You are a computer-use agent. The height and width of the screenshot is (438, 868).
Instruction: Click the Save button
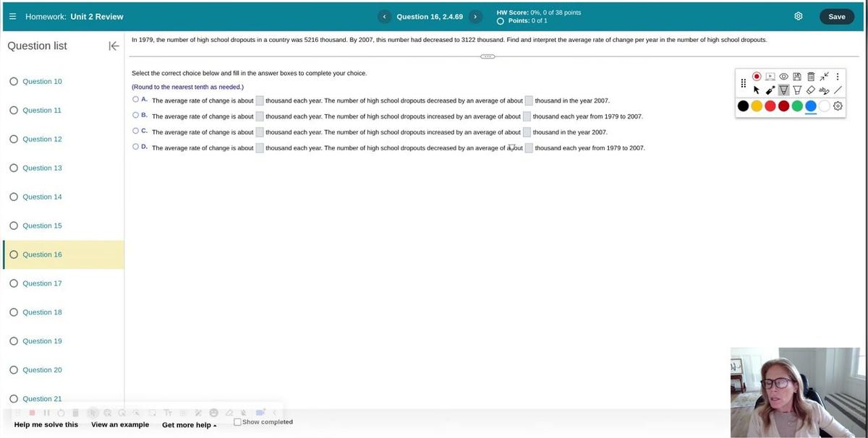pyautogui.click(x=836, y=17)
